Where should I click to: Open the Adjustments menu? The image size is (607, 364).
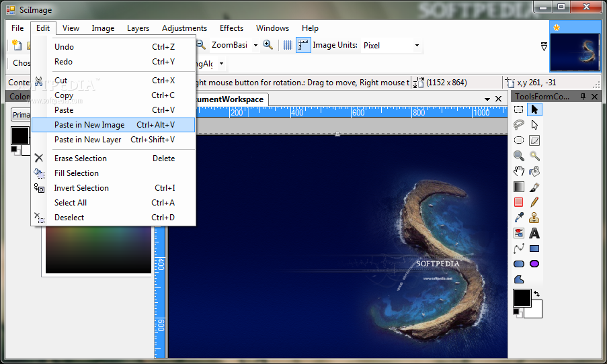coord(184,28)
